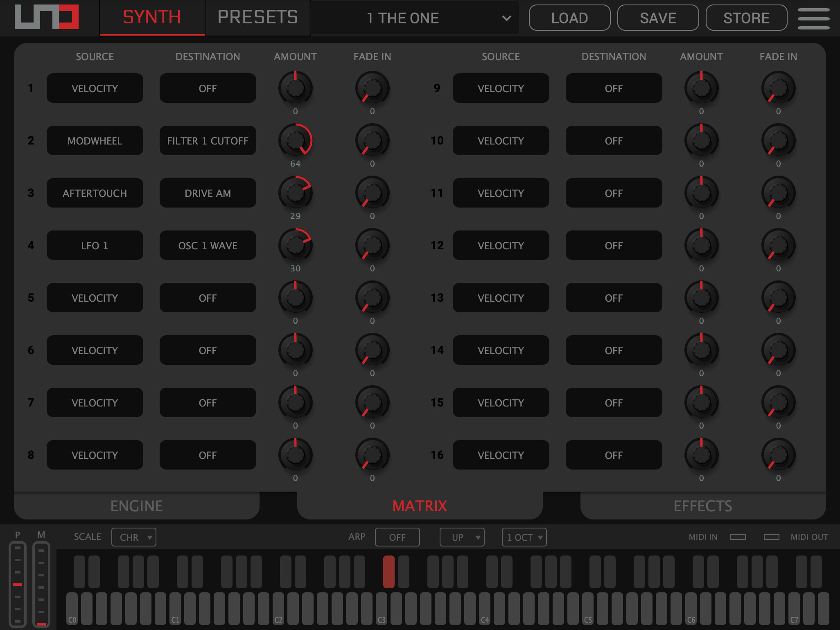Screen dimensions: 840x630
Task: Open the SCALE CHR dropdown
Action: tap(134, 537)
